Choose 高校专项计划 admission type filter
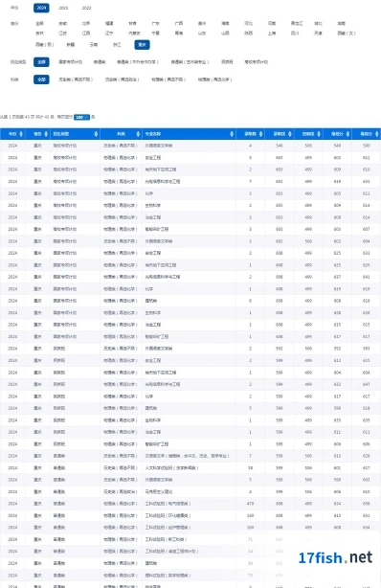Image resolution: width=381 pixels, height=588 pixels. tap(257, 62)
